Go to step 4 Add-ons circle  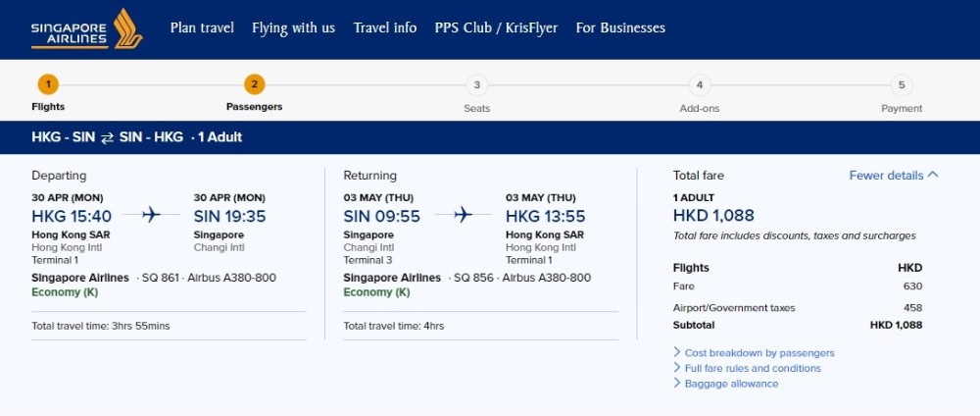click(698, 84)
